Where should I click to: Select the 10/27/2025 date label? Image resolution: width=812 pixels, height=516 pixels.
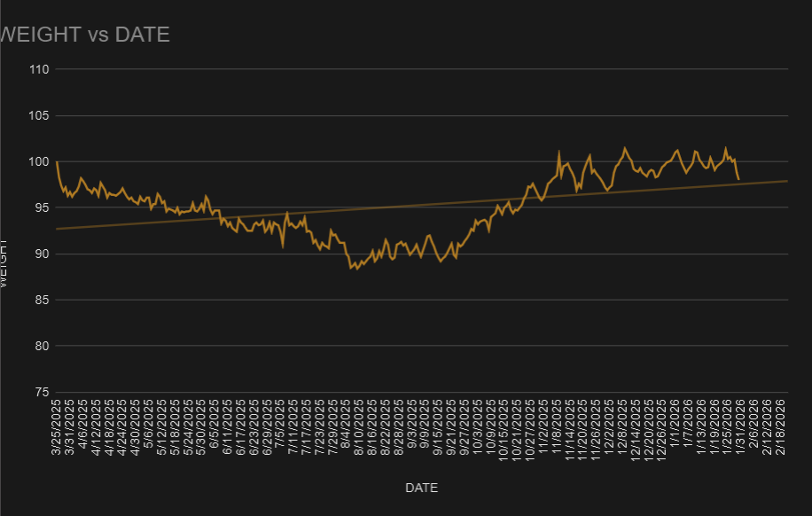point(530,429)
